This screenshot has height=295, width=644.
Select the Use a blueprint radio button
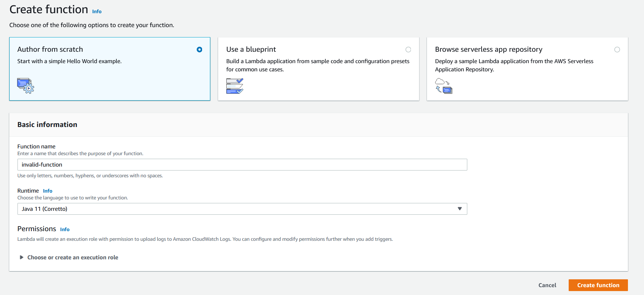[x=408, y=50]
